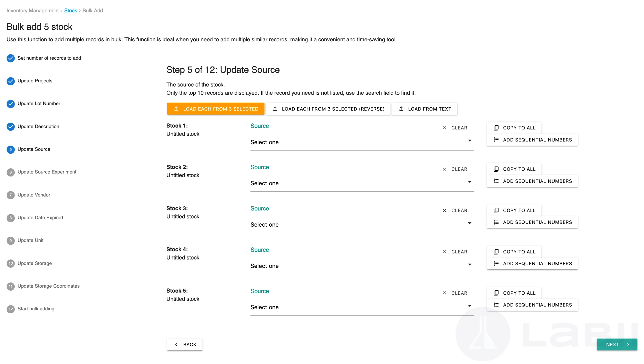The width and height of the screenshot is (644, 364).
Task: Click the left chevron on Back button
Action: coord(176,345)
